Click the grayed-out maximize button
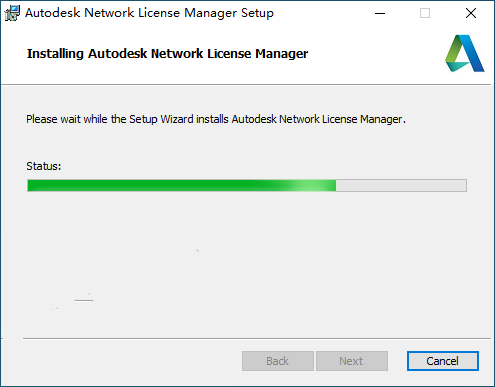This screenshot has height=387, width=495. tap(425, 13)
